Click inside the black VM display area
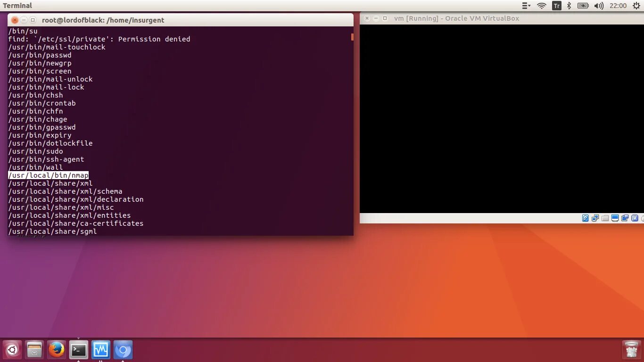 (x=502, y=119)
